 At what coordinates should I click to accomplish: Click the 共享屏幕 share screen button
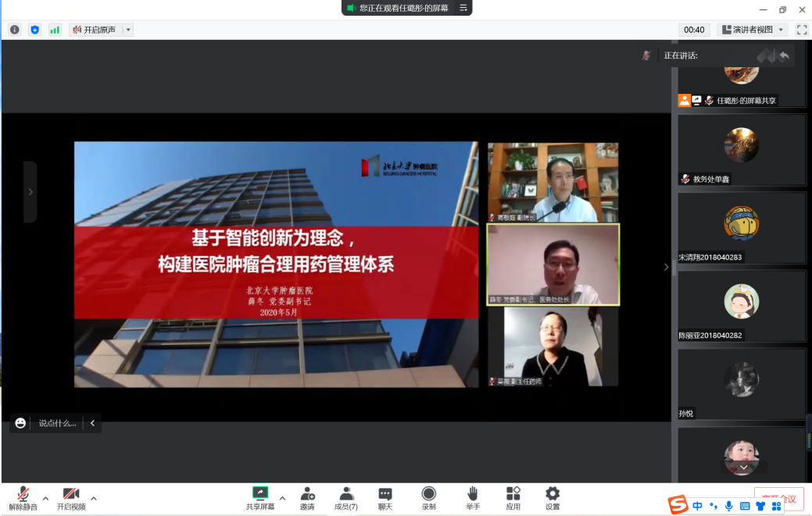click(x=260, y=498)
